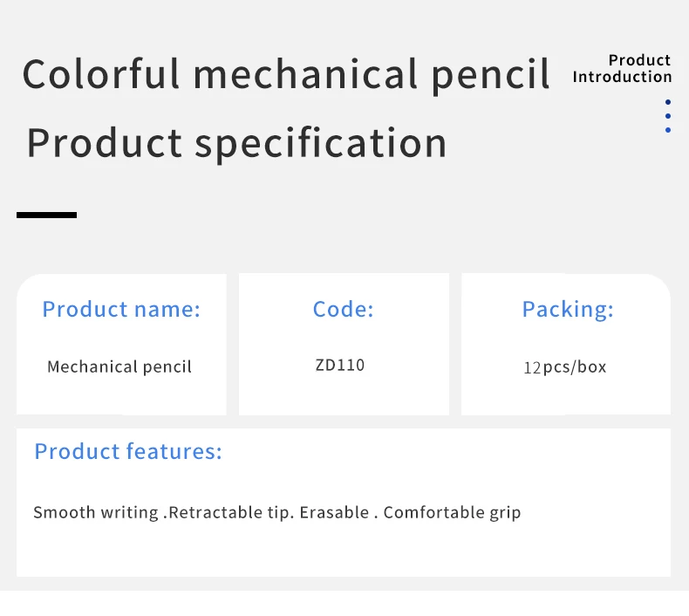Click the word "pencil" in the top title

pos(491,74)
